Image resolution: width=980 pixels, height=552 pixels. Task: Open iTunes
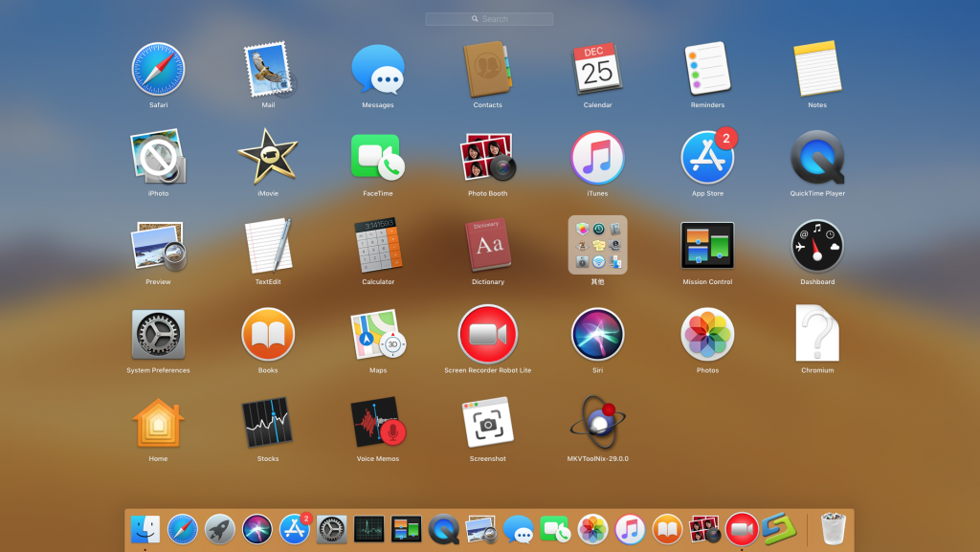click(597, 158)
